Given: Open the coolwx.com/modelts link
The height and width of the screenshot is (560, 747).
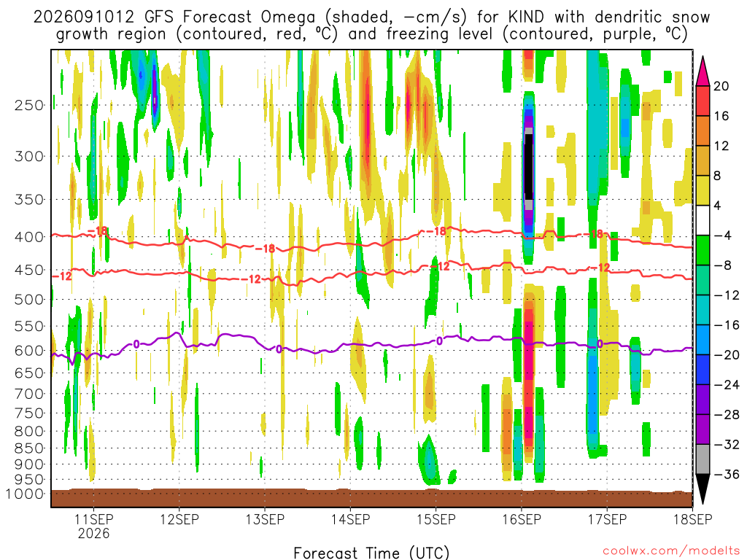Looking at the screenshot, I should 671,551.
